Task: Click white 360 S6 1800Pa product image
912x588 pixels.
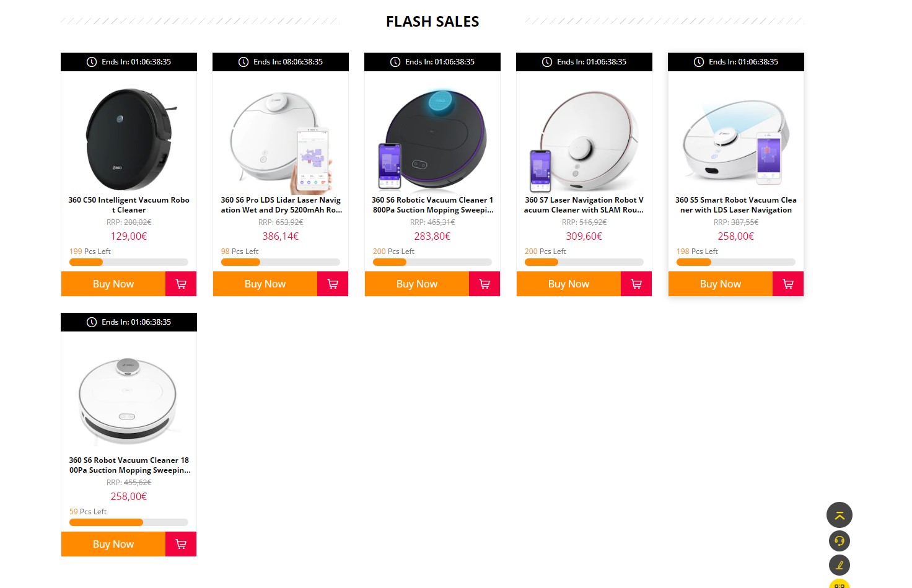Action: [x=129, y=400]
